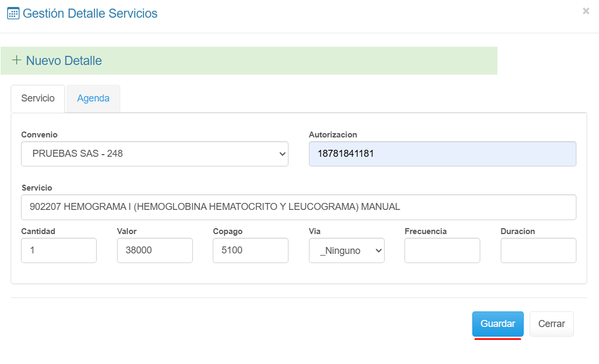
Task: Focus the Autorizacion field containing 18781841181
Action: (442, 154)
